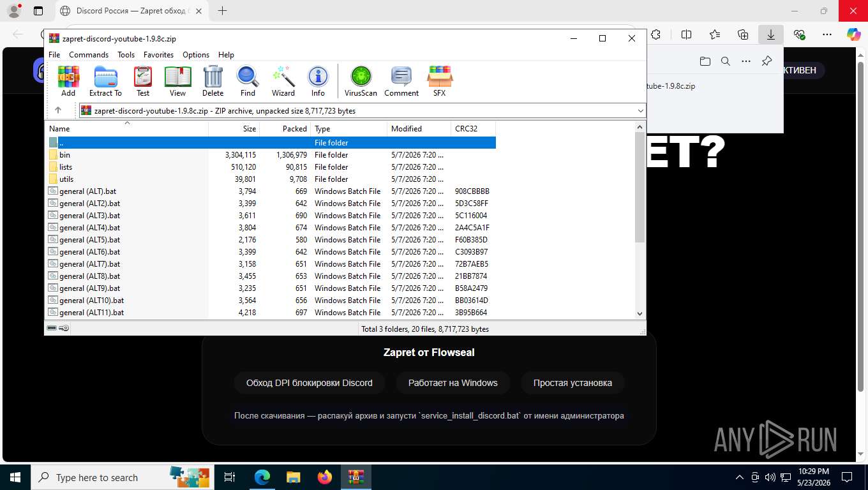Open the Find magnifier tool
This screenshot has width=868, height=490.
[x=248, y=81]
